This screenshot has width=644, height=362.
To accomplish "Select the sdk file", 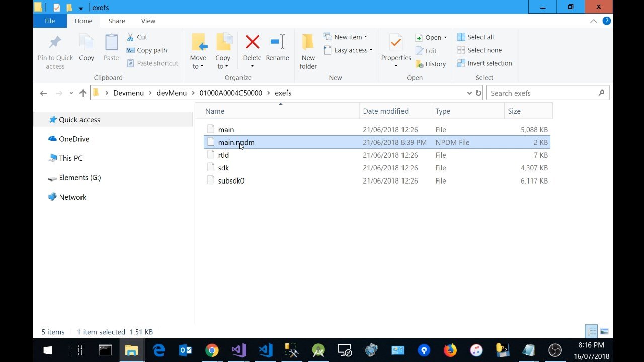I will pyautogui.click(x=377, y=168).
